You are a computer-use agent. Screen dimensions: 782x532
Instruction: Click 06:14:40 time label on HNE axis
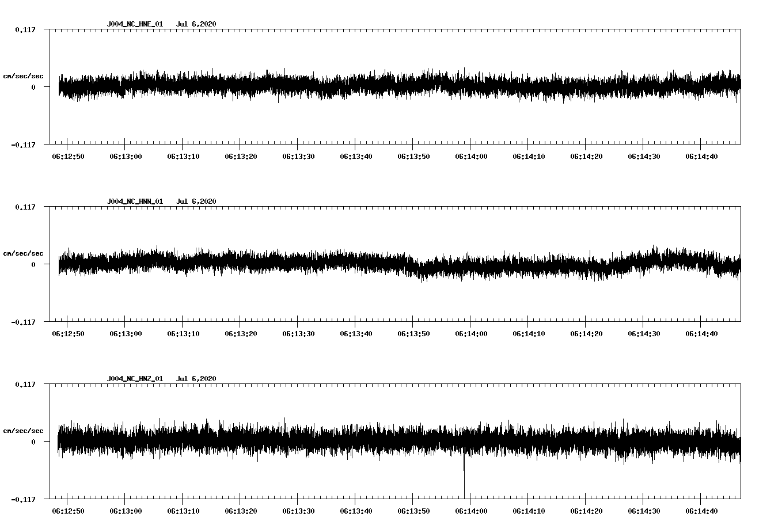tap(702, 157)
